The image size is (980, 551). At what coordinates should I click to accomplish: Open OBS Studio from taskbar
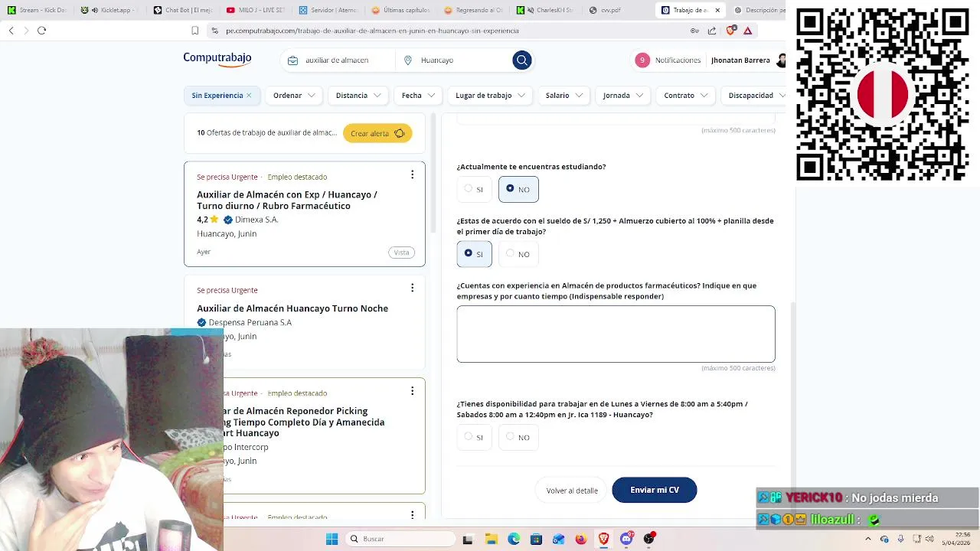[649, 539]
